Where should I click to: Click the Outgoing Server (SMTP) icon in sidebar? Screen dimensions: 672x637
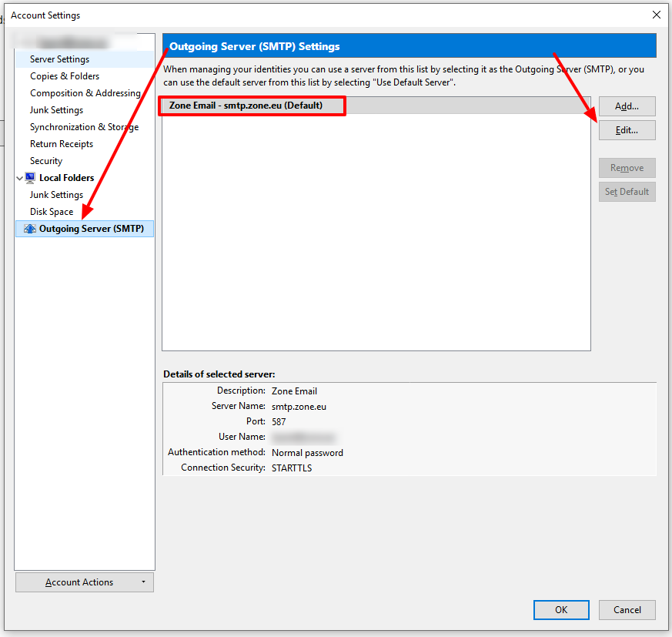pos(30,229)
